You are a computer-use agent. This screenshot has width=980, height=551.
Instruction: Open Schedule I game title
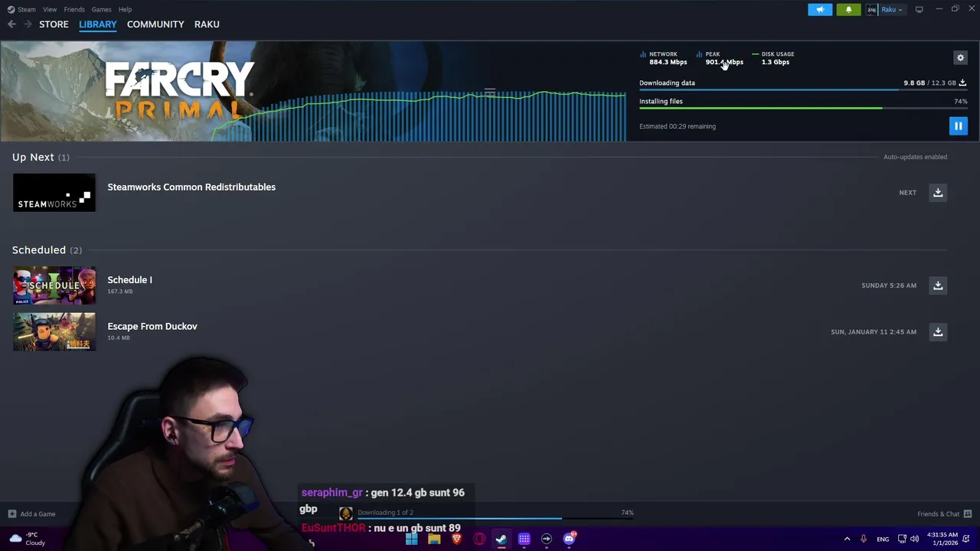coord(129,280)
